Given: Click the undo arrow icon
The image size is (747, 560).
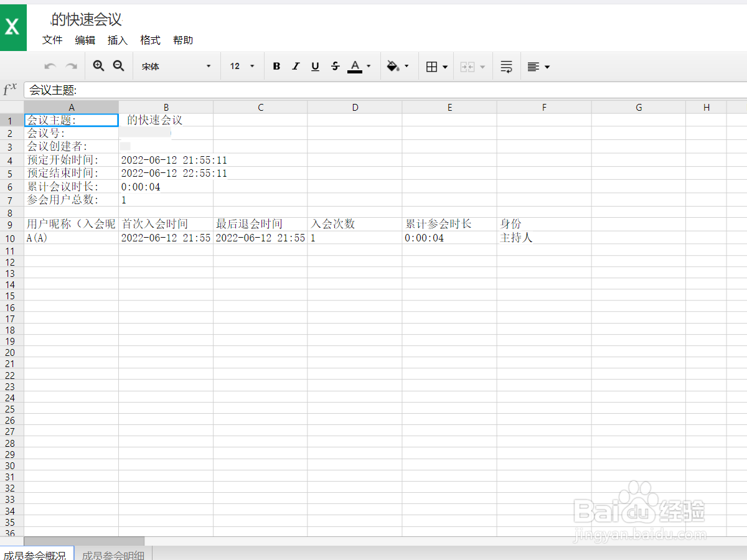Looking at the screenshot, I should tap(50, 67).
